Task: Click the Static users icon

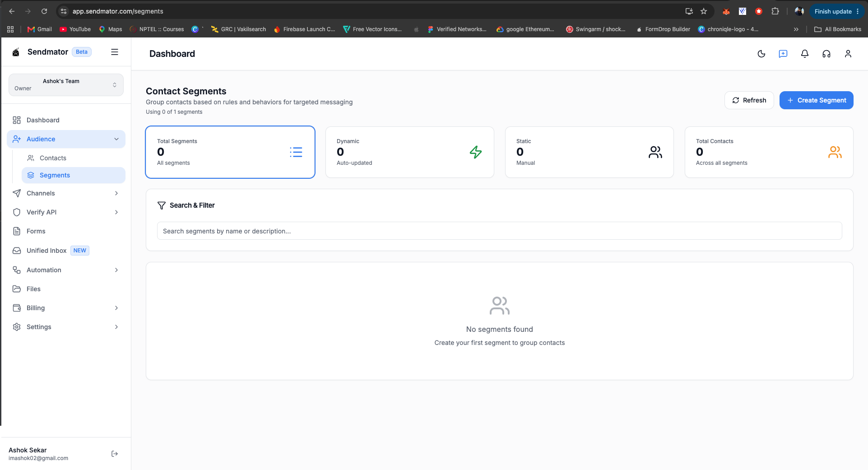Action: [655, 152]
